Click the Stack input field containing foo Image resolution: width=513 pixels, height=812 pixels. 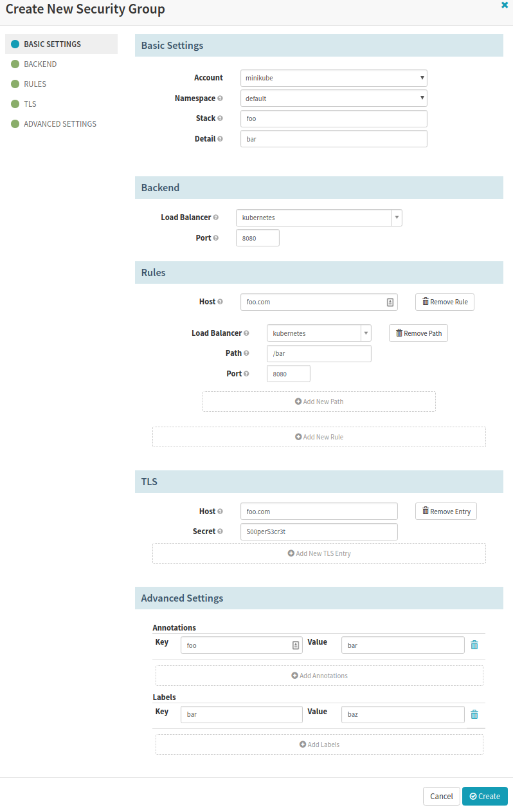click(x=334, y=118)
